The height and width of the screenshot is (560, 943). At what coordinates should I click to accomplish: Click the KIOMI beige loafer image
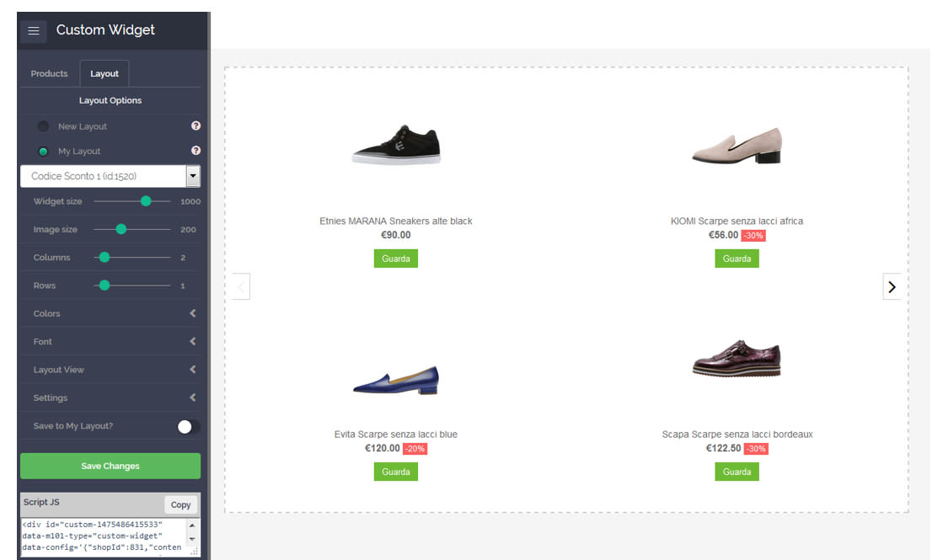point(737,146)
